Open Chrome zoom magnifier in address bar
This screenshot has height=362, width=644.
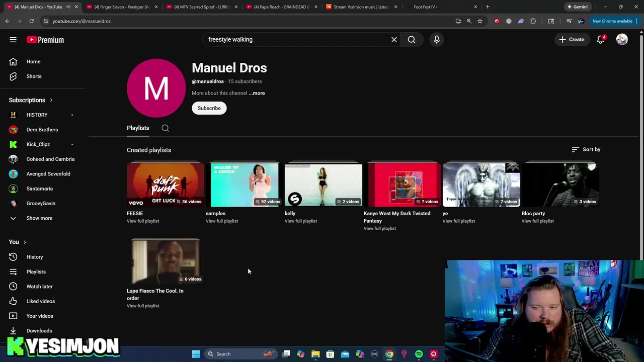point(469,21)
